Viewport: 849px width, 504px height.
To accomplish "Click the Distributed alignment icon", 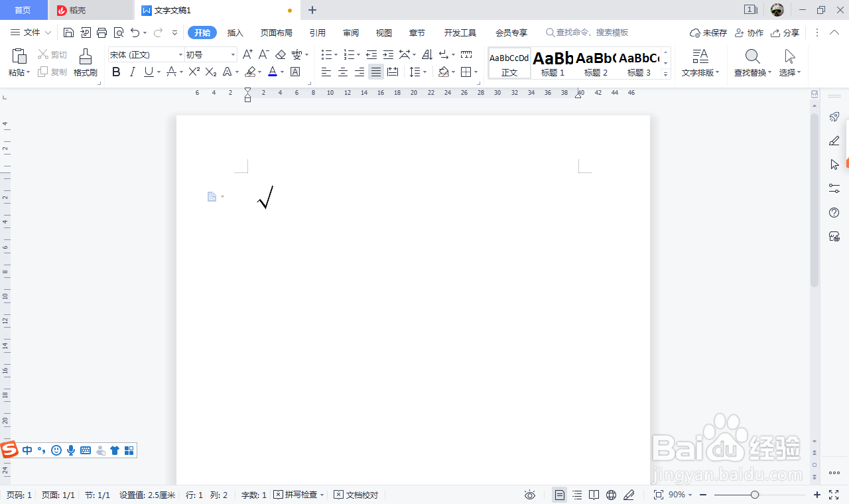I will tap(393, 72).
